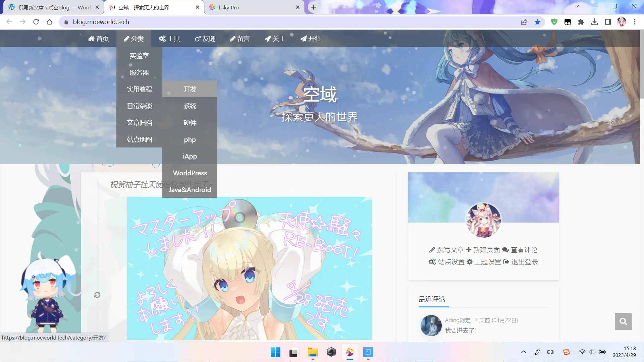This screenshot has height=362, width=644.
Task: Go back using browser back arrow
Action: pos(9,22)
